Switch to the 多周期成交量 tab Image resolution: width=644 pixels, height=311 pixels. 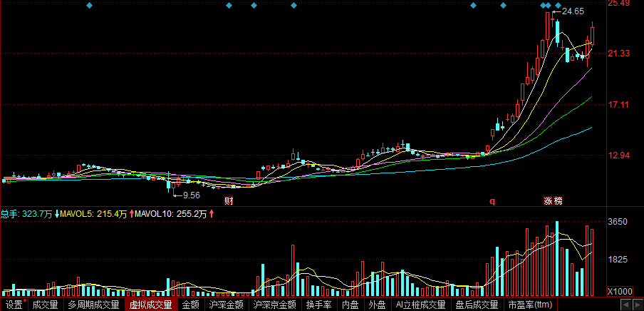[x=93, y=305]
